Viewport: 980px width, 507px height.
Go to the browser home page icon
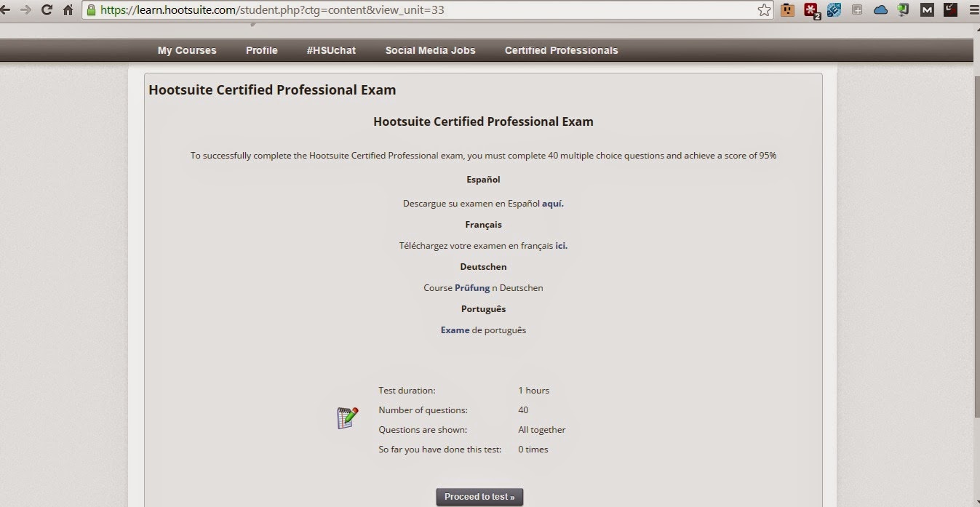[68, 10]
